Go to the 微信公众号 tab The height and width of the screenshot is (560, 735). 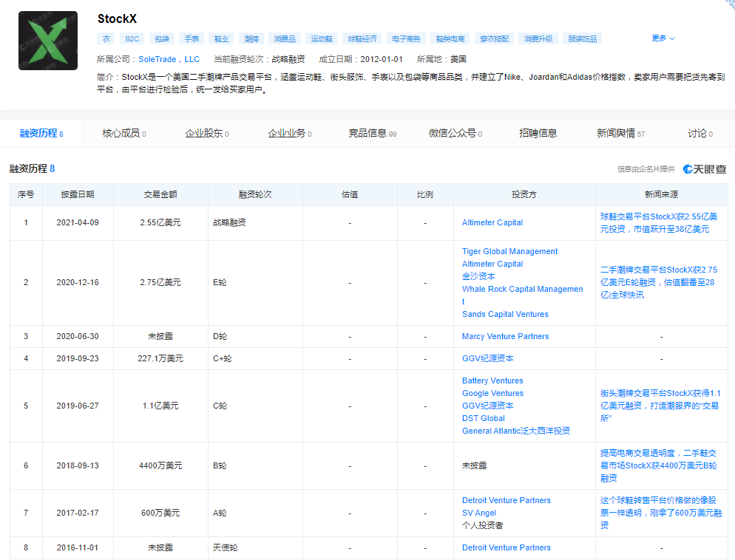tap(455, 134)
